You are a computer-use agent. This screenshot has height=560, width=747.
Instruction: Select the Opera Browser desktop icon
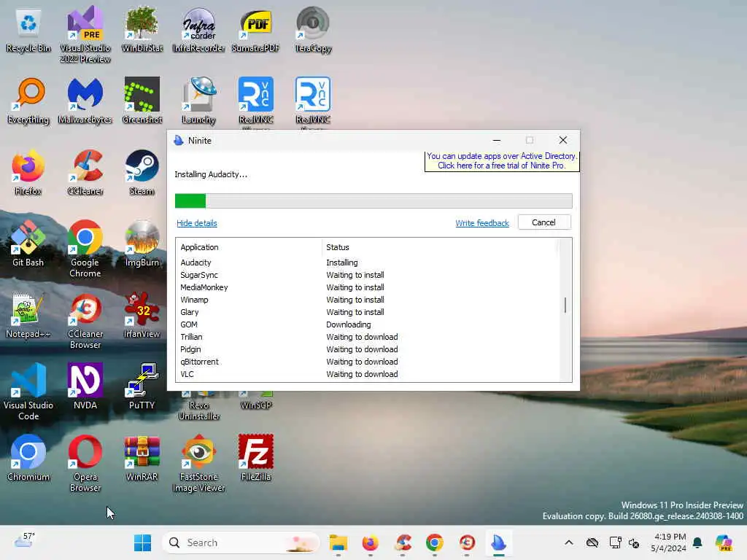(85, 464)
